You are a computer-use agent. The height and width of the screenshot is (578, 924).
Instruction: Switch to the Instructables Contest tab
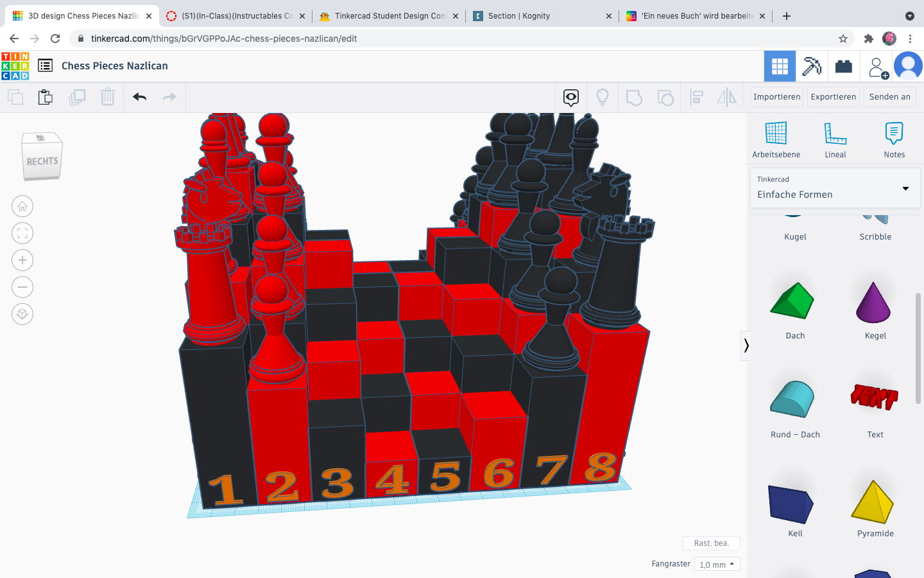tap(235, 16)
